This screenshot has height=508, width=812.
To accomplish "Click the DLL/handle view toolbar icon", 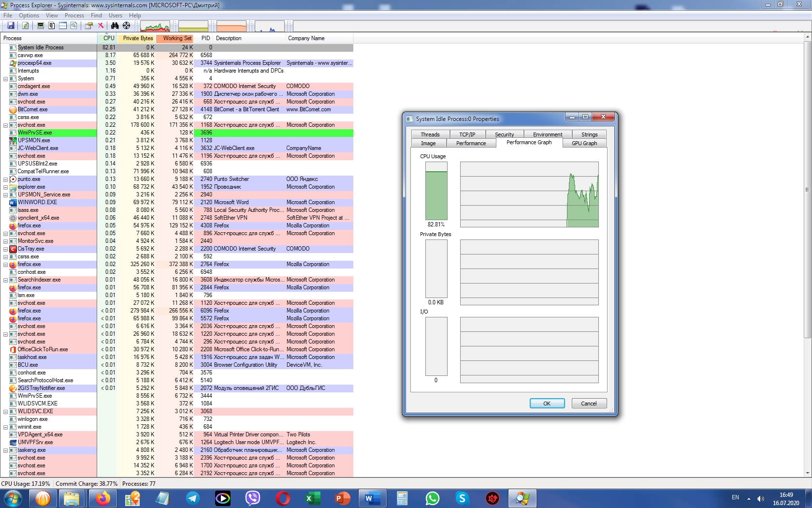I will coord(74,26).
